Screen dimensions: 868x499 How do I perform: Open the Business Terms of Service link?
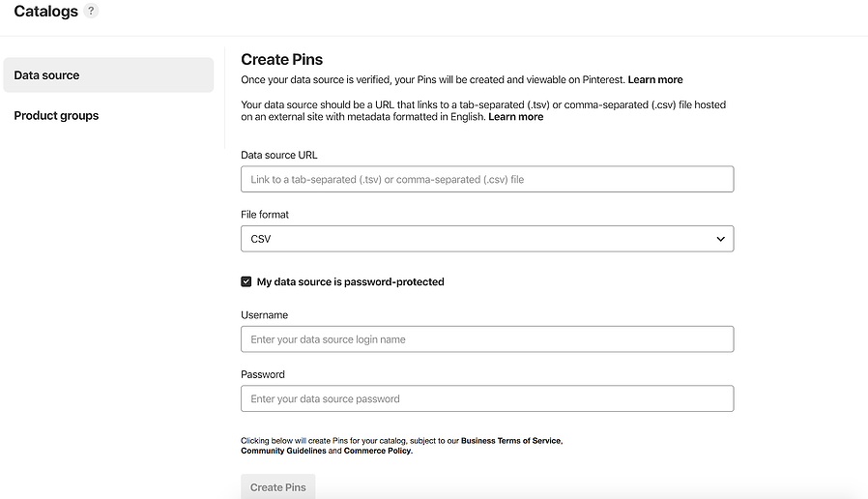(x=510, y=441)
